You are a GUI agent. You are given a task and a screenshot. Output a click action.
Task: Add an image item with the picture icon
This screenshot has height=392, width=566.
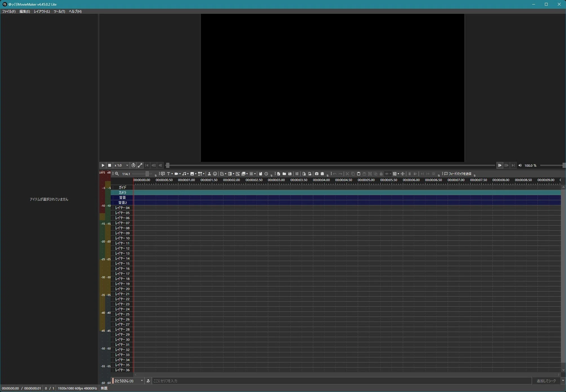192,174
